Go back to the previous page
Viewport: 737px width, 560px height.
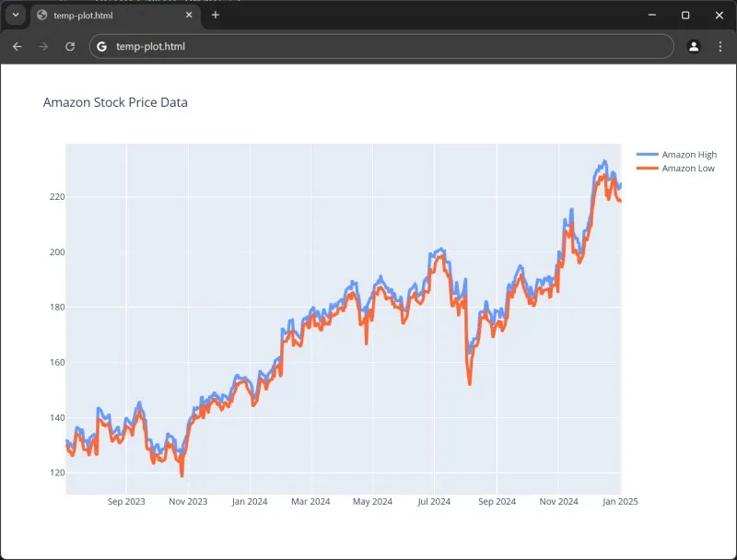(18, 46)
